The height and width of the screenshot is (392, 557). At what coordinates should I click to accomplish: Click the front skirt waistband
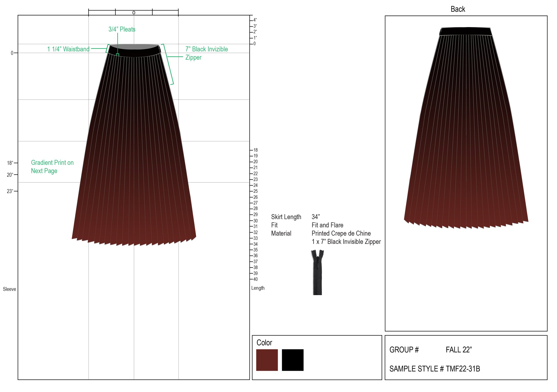pos(134,51)
